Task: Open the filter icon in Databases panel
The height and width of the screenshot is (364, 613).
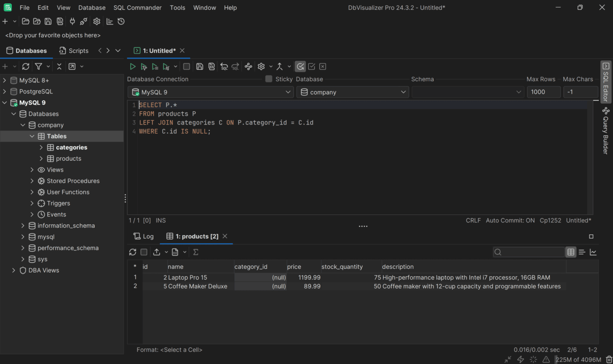Action: [39, 66]
